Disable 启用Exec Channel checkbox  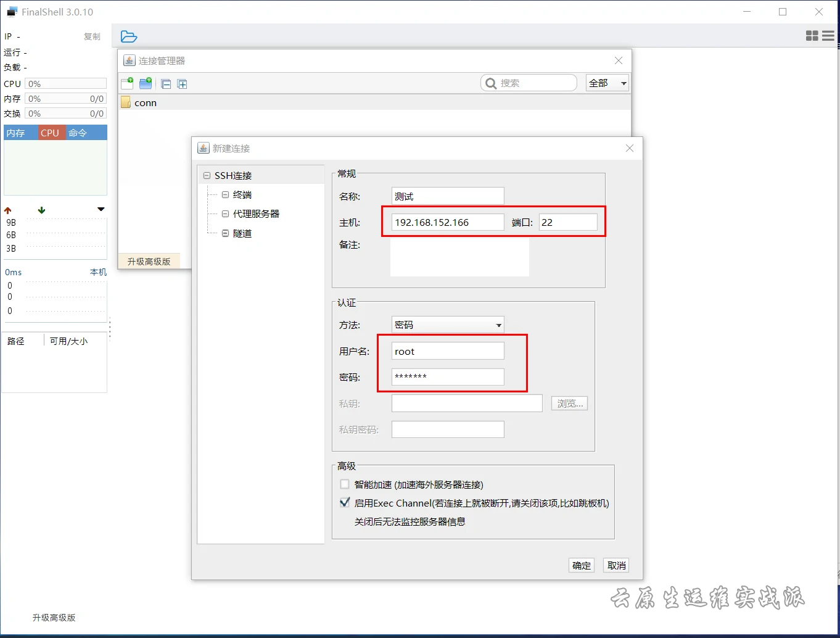click(x=345, y=502)
